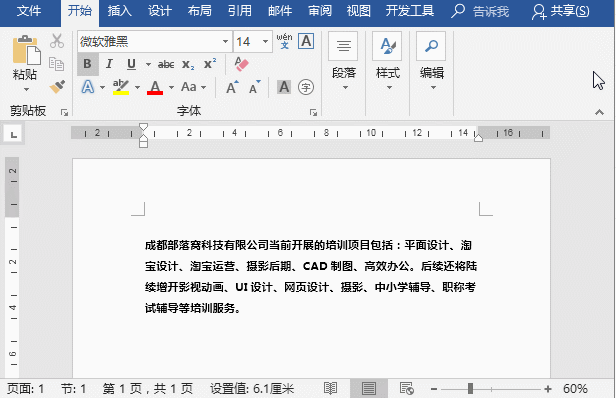Open the font size dropdown
Viewport: 616px width, 398px height.
pyautogui.click(x=265, y=41)
